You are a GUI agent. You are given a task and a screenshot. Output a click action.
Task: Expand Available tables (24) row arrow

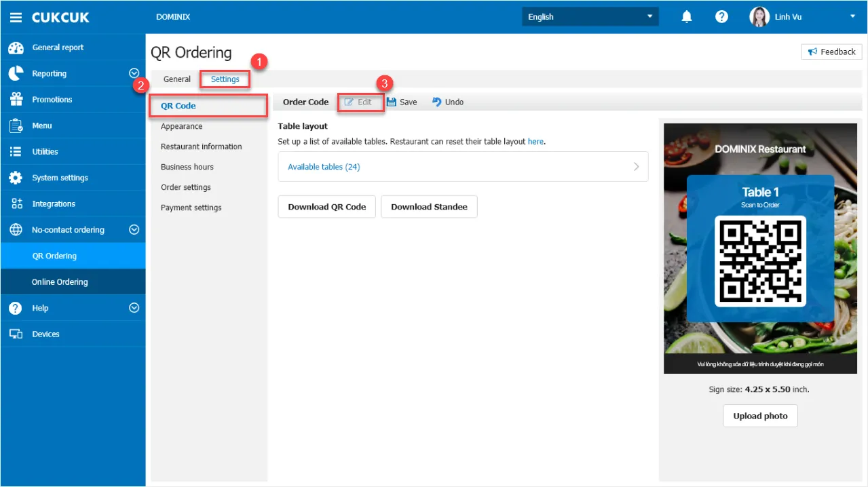tap(636, 166)
